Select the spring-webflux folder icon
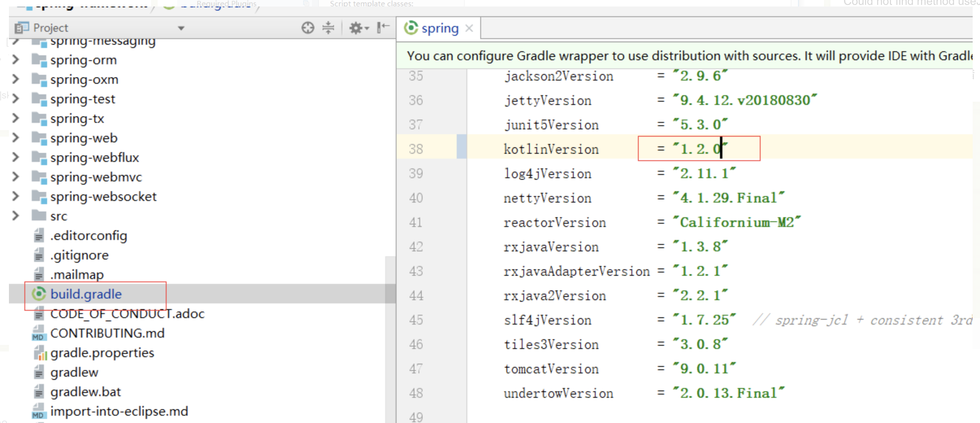Image resolution: width=980 pixels, height=423 pixels. point(39,157)
